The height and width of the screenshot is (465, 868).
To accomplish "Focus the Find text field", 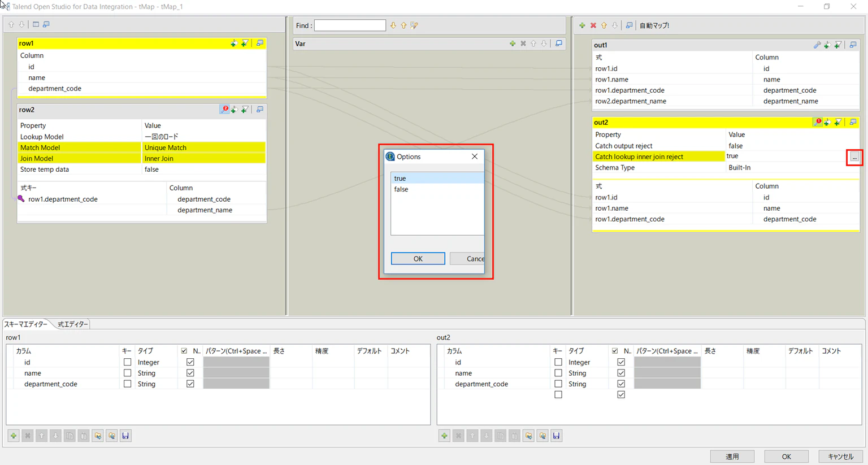I will (350, 25).
